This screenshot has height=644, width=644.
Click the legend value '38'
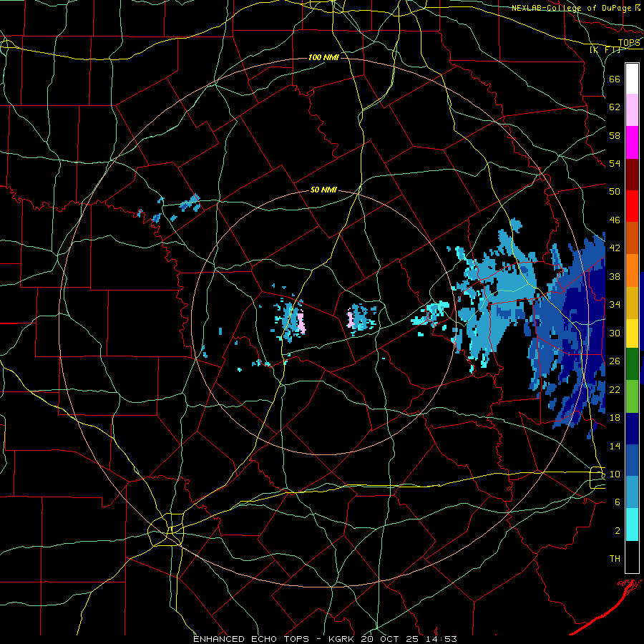pyautogui.click(x=615, y=276)
